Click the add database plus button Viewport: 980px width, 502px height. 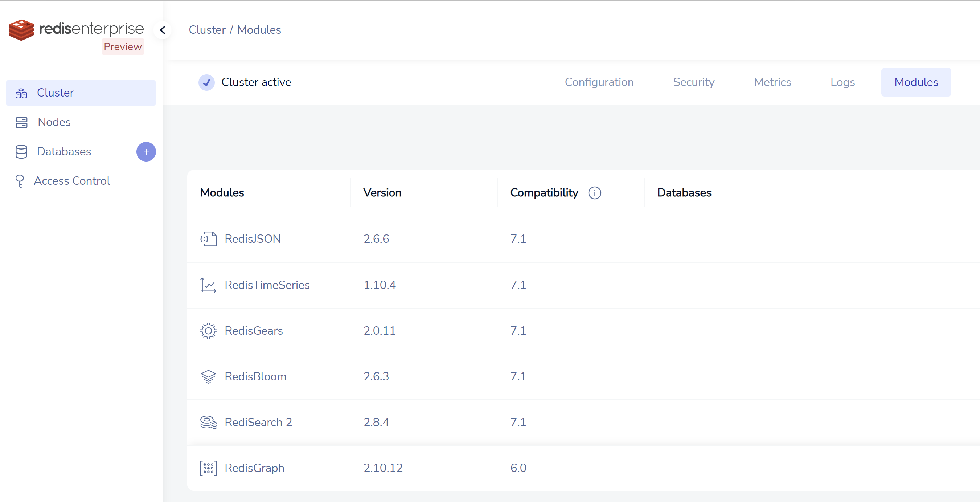pos(146,152)
